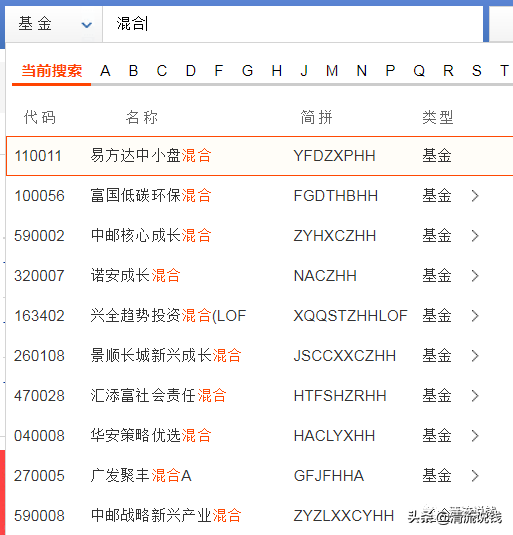
Task: Switch to letter tab S
Action: tap(477, 71)
